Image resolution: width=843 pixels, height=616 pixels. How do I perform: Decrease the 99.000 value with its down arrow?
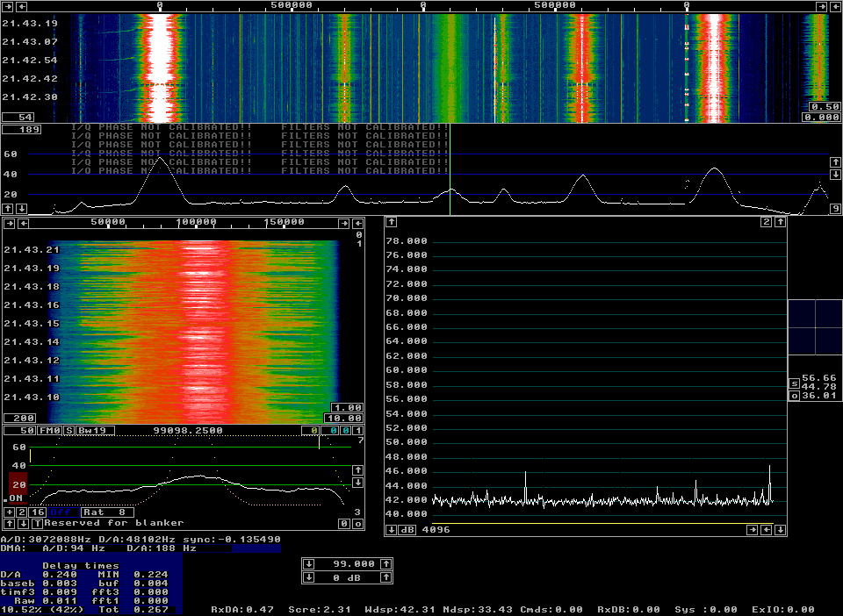point(308,564)
